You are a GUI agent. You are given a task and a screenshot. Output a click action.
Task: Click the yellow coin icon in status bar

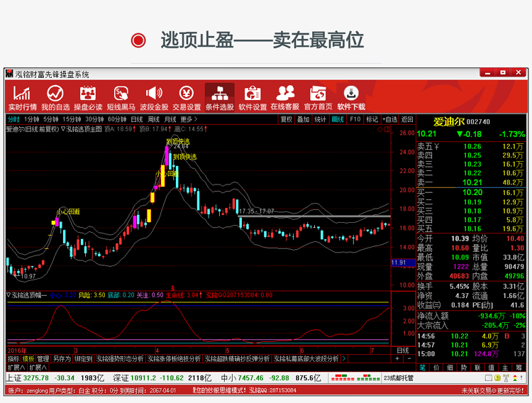click(x=497, y=378)
